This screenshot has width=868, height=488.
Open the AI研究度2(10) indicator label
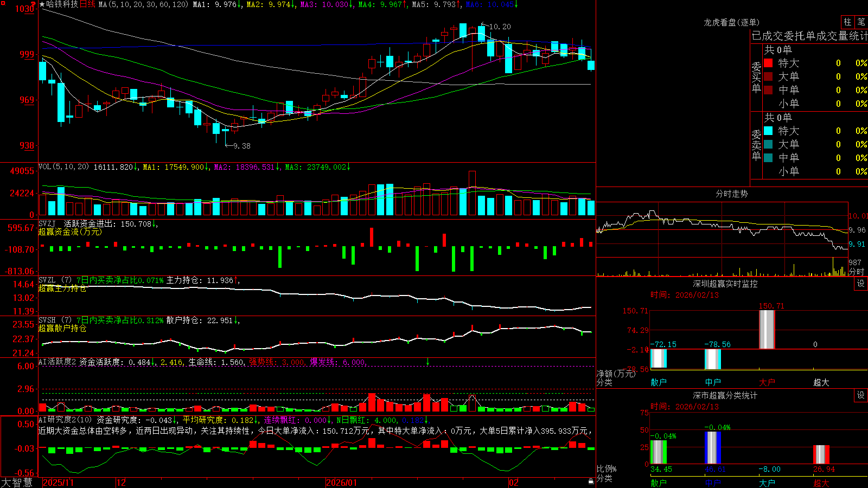tap(66, 420)
